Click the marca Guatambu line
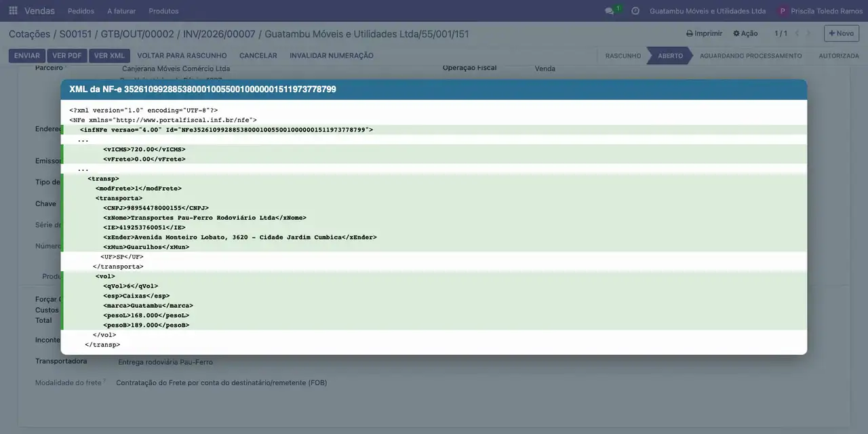The height and width of the screenshot is (434, 868). pyautogui.click(x=148, y=306)
